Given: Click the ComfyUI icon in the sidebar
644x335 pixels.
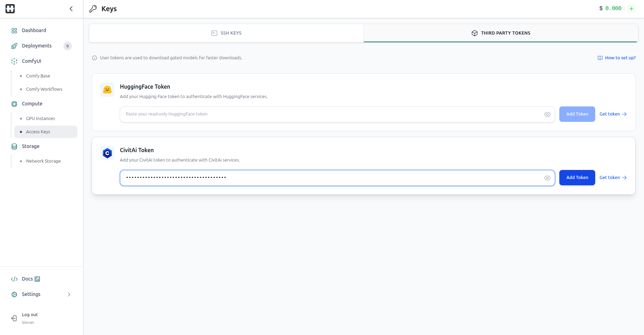Looking at the screenshot, I should point(14,61).
